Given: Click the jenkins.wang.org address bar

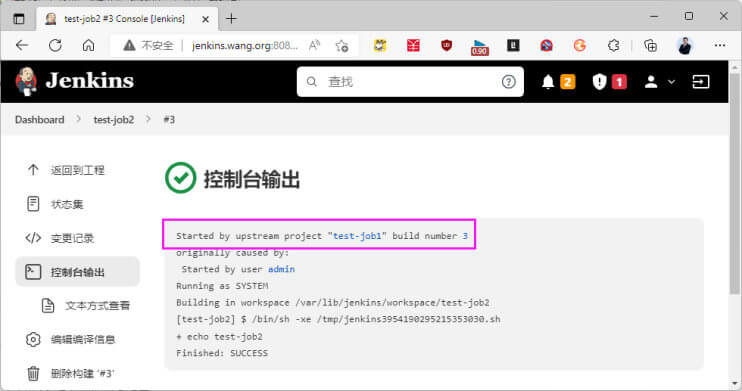Looking at the screenshot, I should pyautogui.click(x=245, y=45).
